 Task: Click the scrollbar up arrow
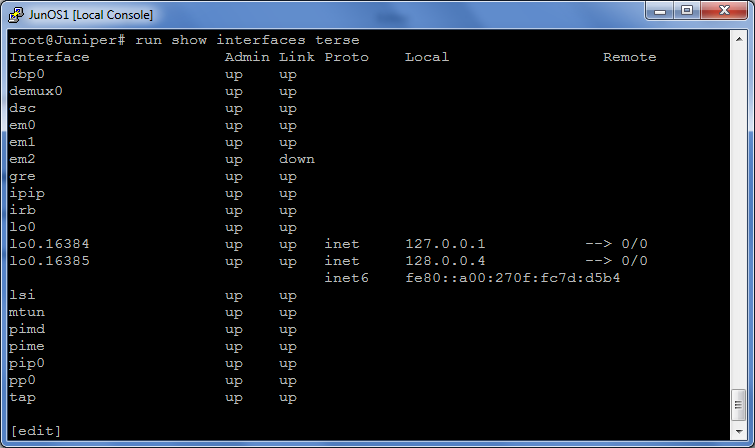739,39
